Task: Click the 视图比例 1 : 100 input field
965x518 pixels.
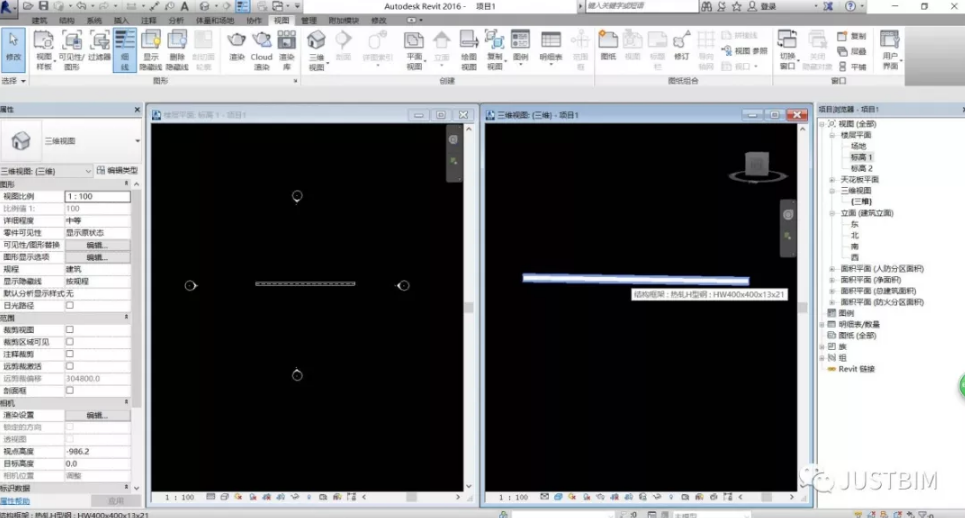Action: 97,196
